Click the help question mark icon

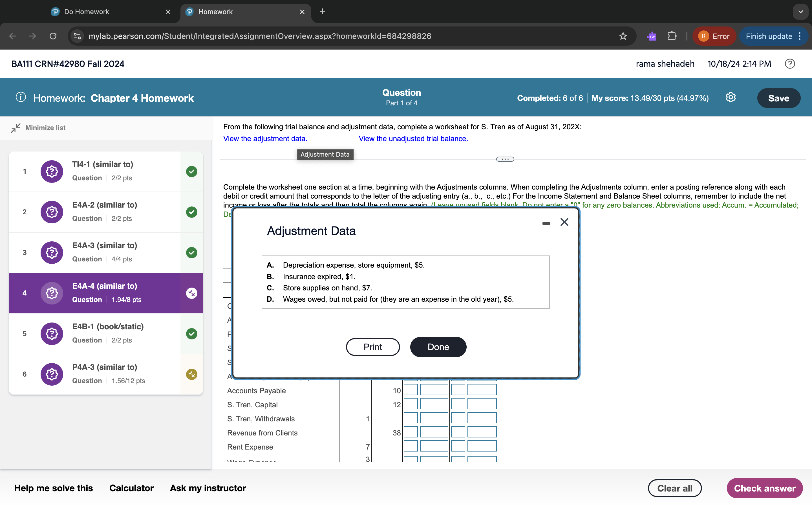(789, 64)
